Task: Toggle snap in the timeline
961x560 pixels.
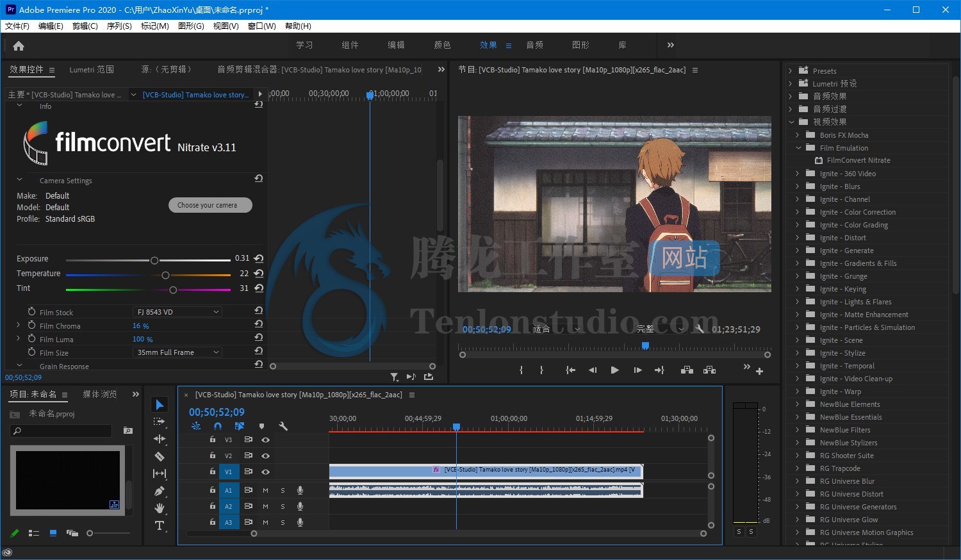Action: click(218, 426)
